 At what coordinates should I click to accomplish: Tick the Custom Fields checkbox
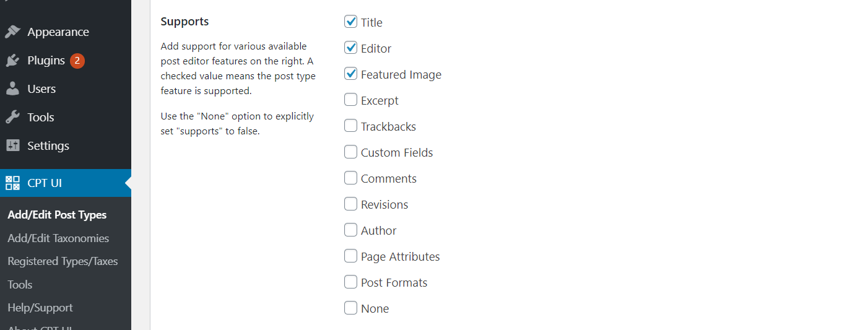point(351,152)
